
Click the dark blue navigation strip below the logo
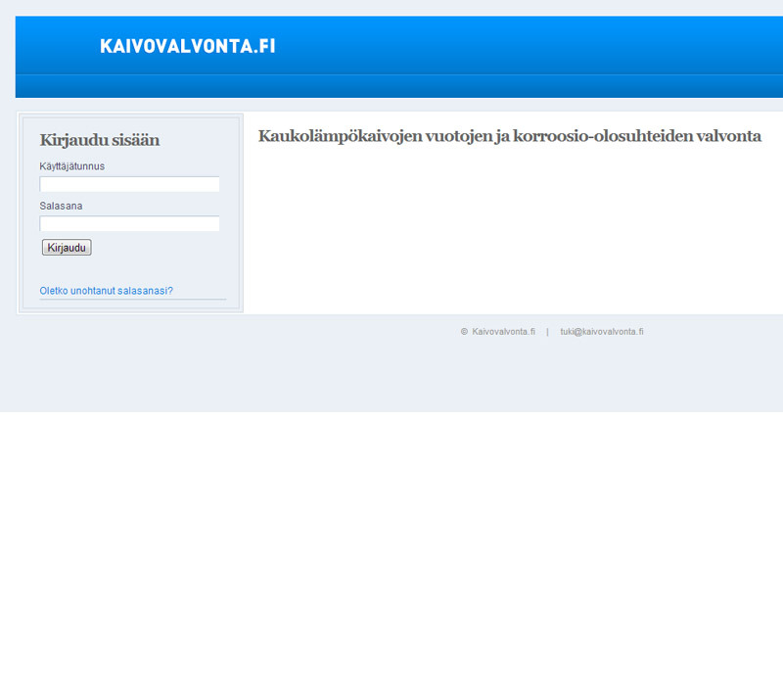[391, 86]
